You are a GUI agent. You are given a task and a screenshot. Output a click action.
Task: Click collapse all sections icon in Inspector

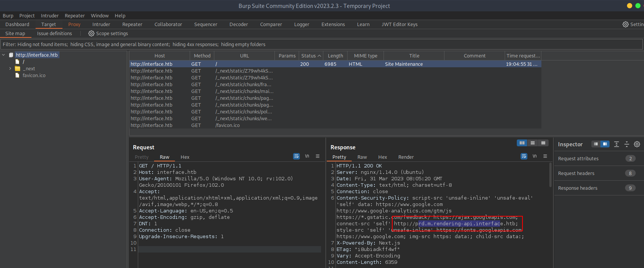627,144
